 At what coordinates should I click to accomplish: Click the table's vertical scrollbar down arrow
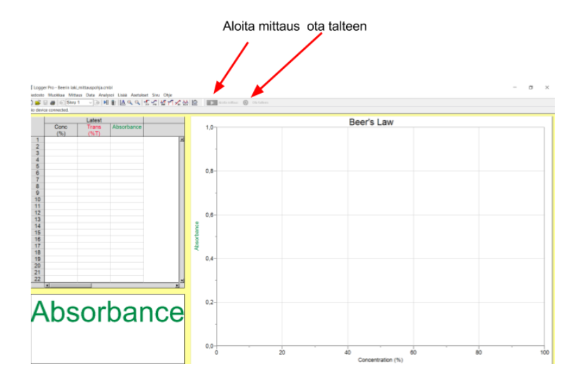pyautogui.click(x=182, y=280)
